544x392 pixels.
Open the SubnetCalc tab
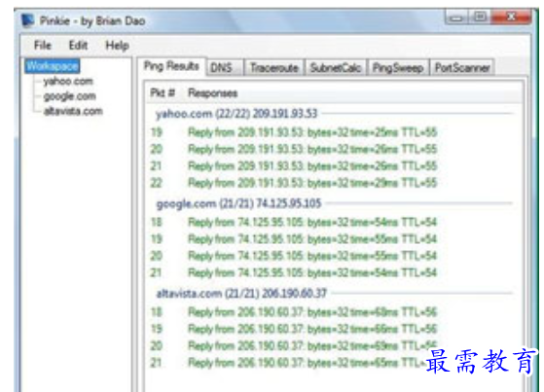pos(336,68)
